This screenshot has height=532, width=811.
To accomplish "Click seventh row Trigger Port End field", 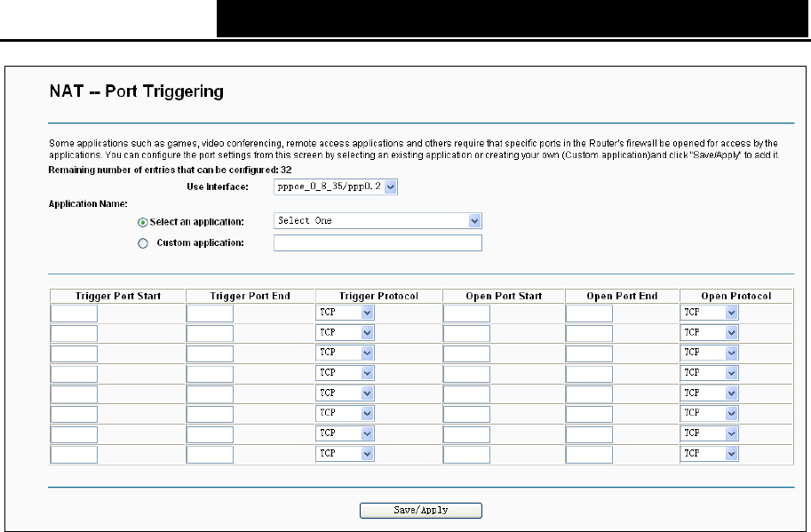I will 210,434.
